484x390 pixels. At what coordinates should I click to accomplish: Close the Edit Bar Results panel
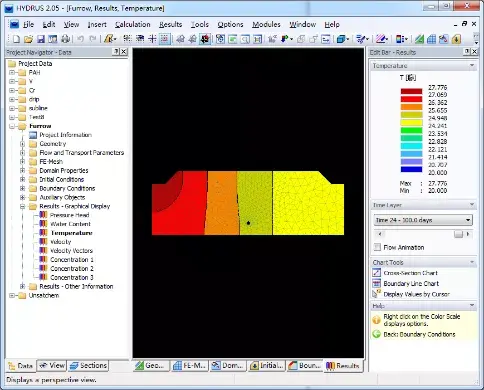click(x=474, y=52)
